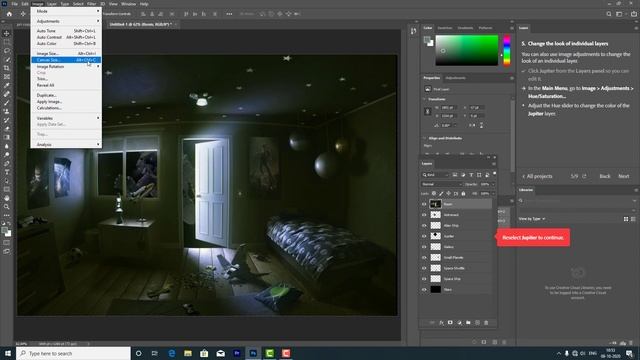Click the Home icon in the options bar
The image size is (640, 360).
click(x=9, y=14)
